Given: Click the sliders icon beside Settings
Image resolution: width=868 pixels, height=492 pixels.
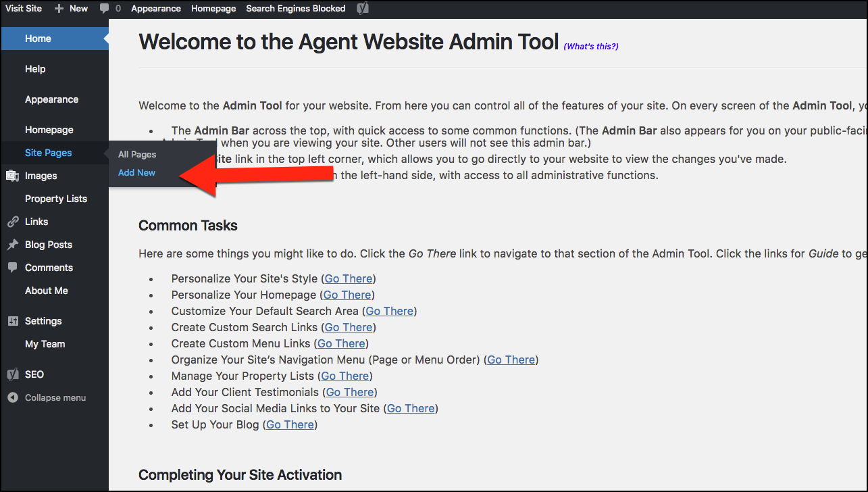Looking at the screenshot, I should [x=12, y=321].
